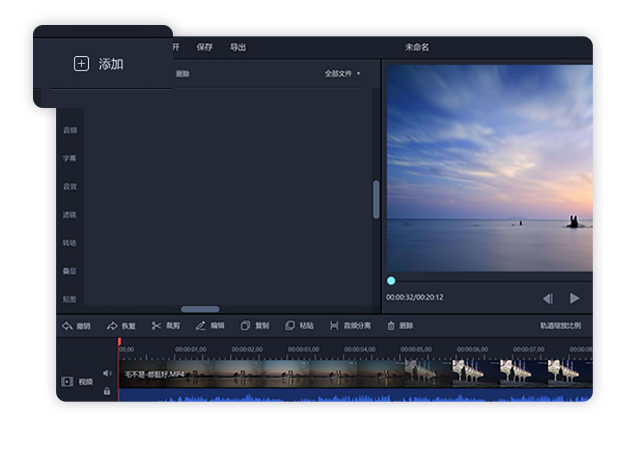The height and width of the screenshot is (450, 620).
Task: Open the 全部文件 file filter dropdown
Action: click(342, 74)
